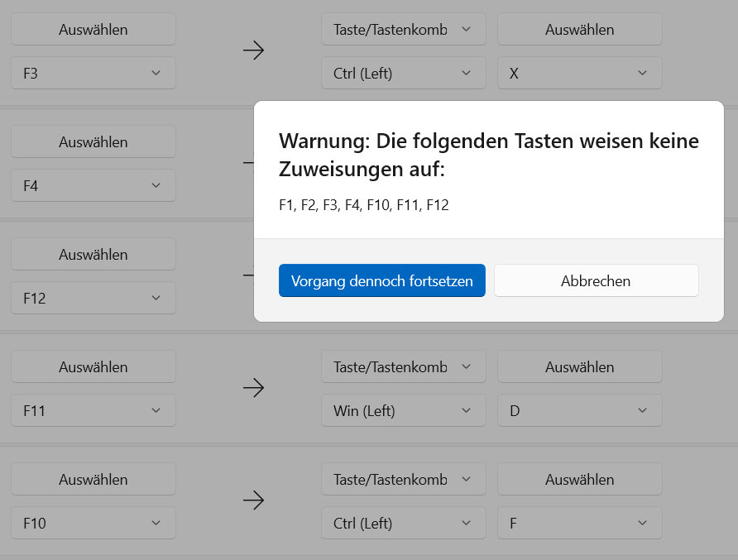The width and height of the screenshot is (738, 560).
Task: Open the D key dropdown
Action: (579, 410)
